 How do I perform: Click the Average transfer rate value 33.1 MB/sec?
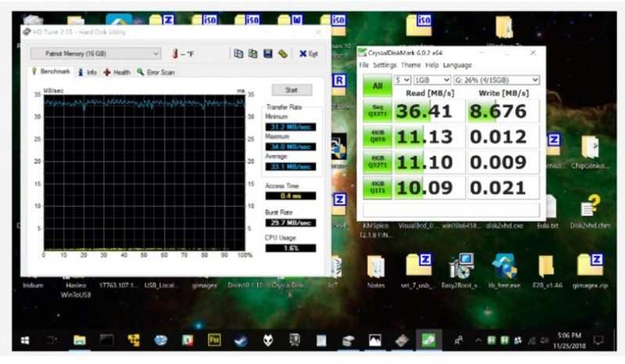coord(291,166)
